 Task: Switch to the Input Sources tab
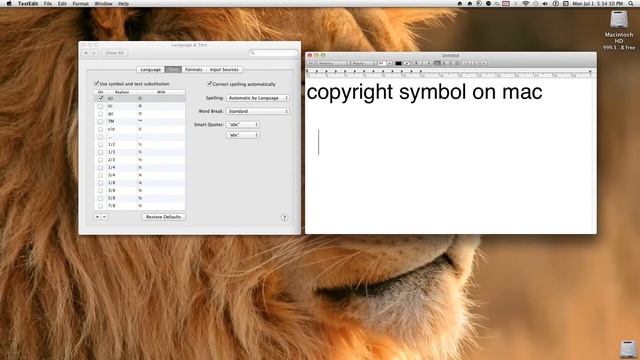pos(224,69)
